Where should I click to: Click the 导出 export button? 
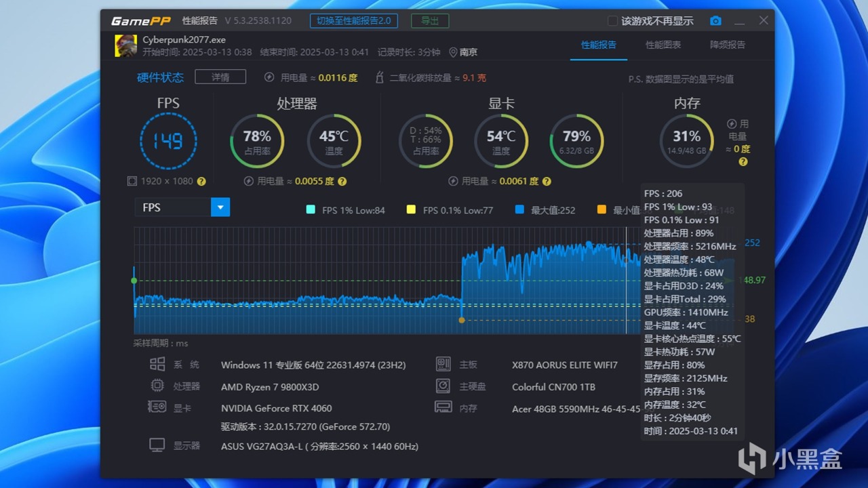(430, 21)
